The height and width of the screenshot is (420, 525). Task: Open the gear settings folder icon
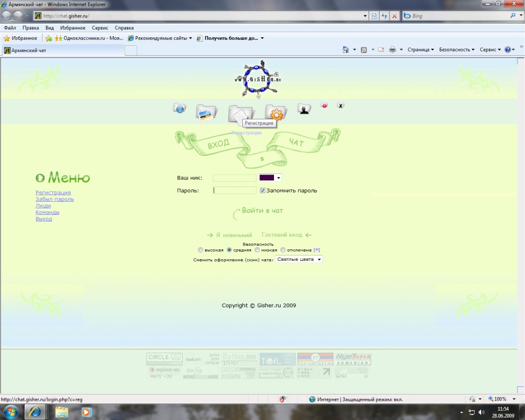click(x=275, y=113)
